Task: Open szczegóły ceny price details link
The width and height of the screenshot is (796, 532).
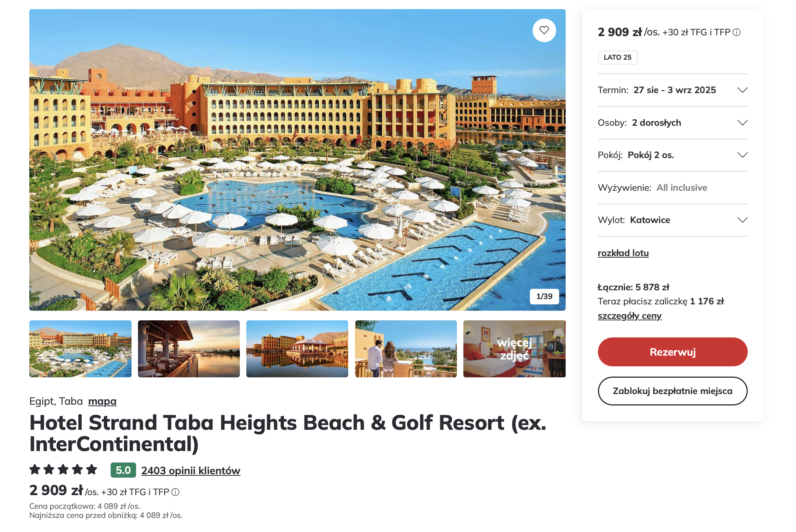Action: coord(630,316)
